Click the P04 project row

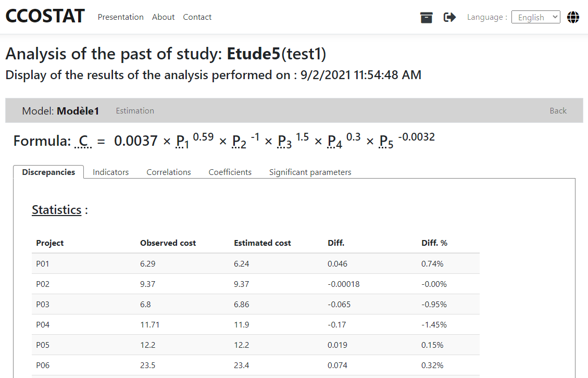tap(255, 325)
